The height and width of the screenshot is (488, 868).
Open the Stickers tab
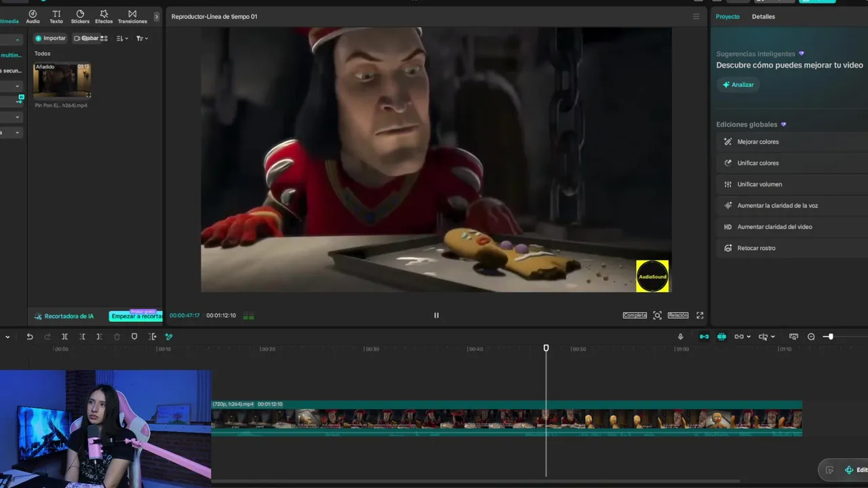pyautogui.click(x=80, y=17)
